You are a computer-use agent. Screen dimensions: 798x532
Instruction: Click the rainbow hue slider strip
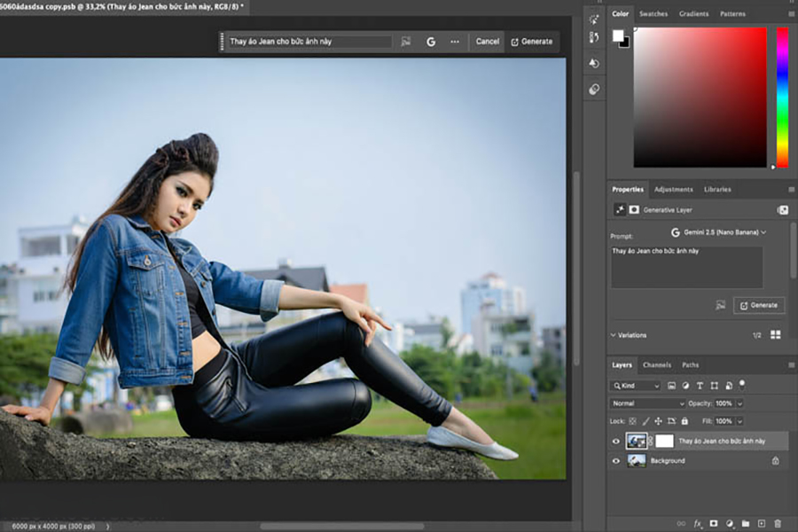782,98
